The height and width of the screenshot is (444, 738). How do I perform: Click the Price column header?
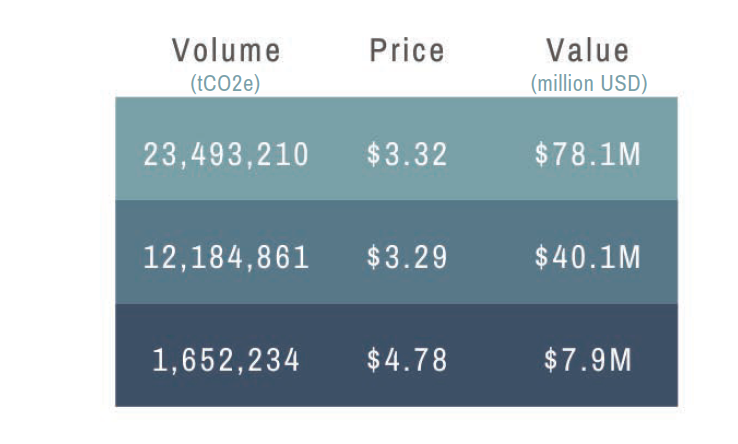407,51
